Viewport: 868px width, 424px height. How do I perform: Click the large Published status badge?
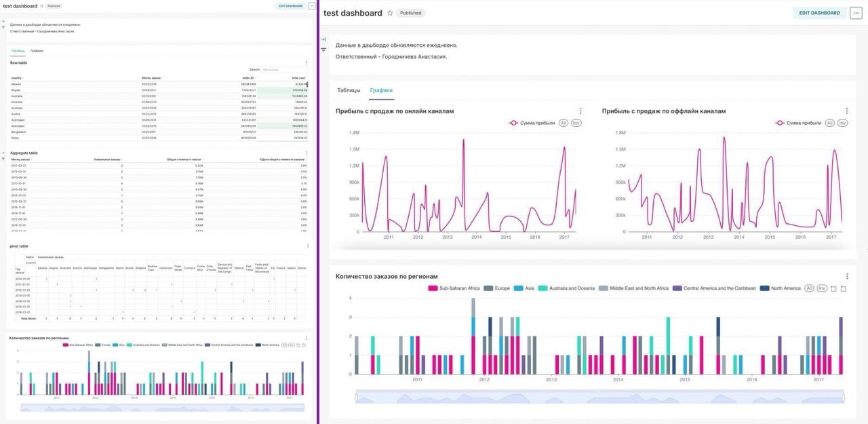410,13
